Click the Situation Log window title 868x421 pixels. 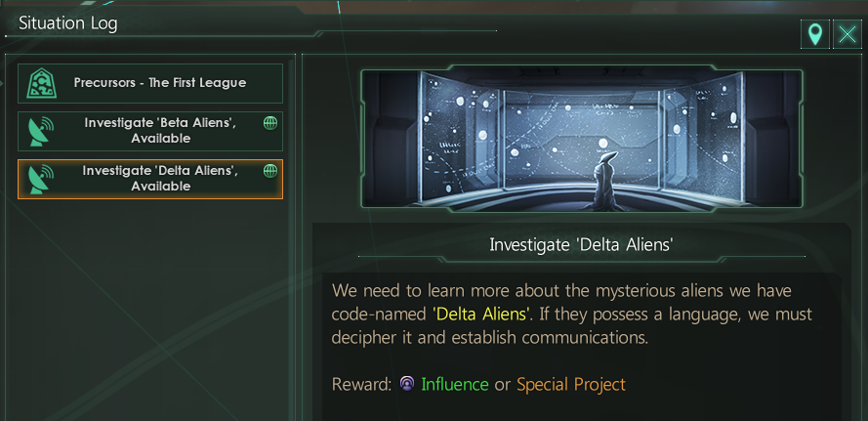coord(68,23)
